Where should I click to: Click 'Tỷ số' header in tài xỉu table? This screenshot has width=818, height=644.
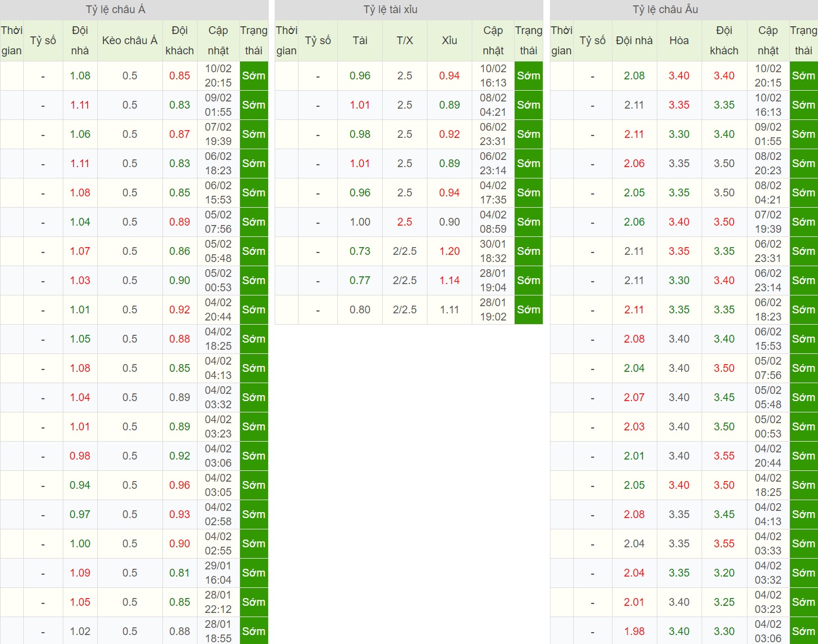318,41
